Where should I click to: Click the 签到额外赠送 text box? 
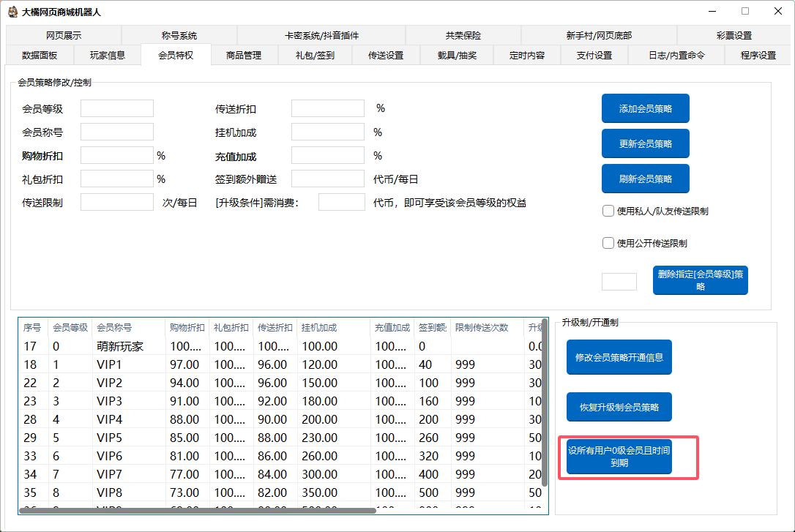pos(327,179)
